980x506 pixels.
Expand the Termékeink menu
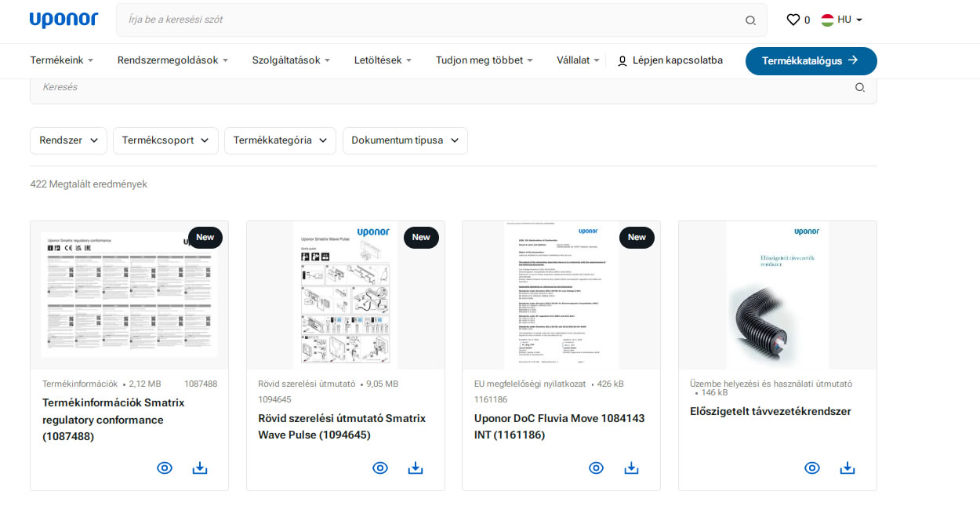pyautogui.click(x=62, y=60)
